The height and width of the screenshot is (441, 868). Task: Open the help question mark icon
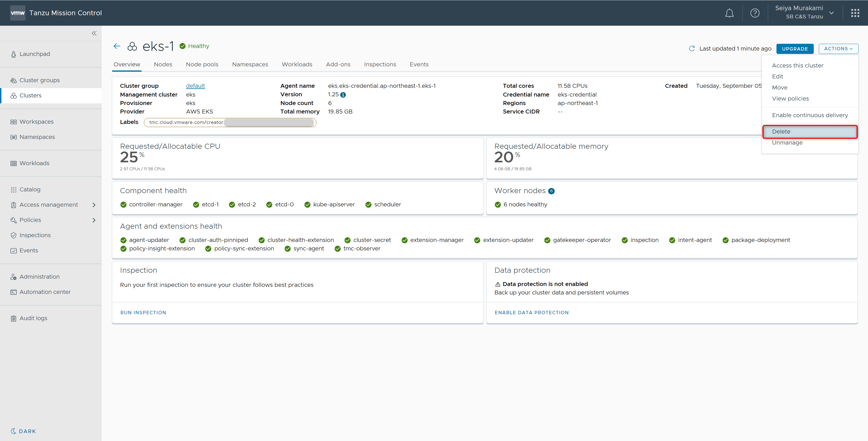coord(755,13)
